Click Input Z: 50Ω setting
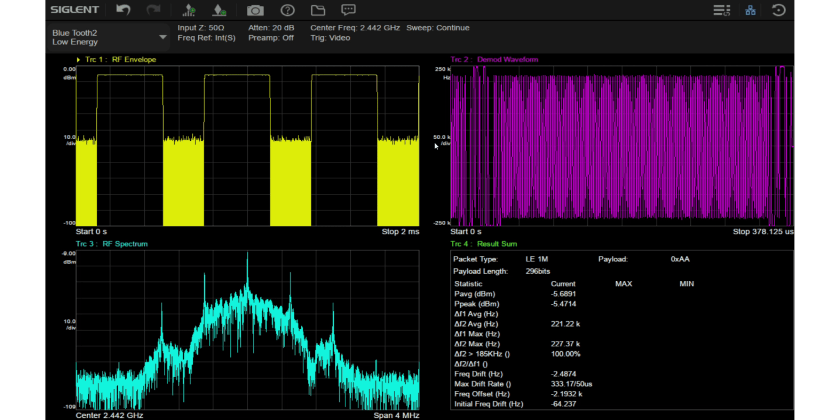The height and width of the screenshot is (420, 840). [201, 28]
